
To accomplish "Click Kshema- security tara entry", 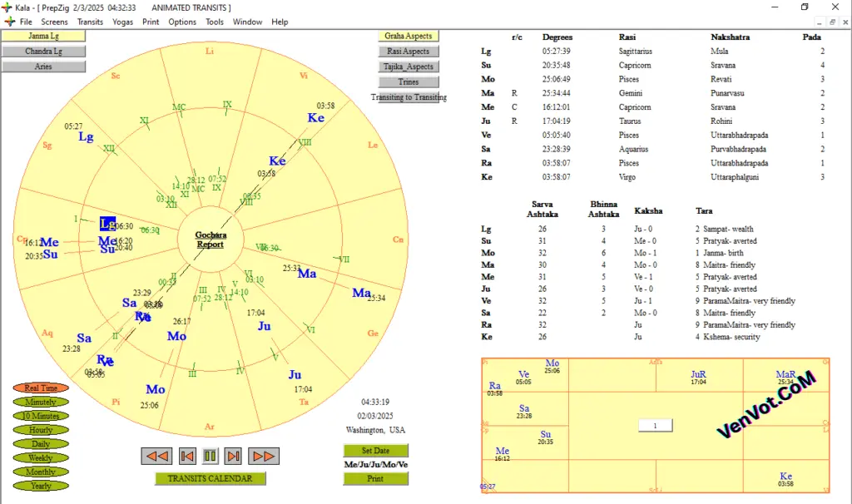I will click(727, 337).
